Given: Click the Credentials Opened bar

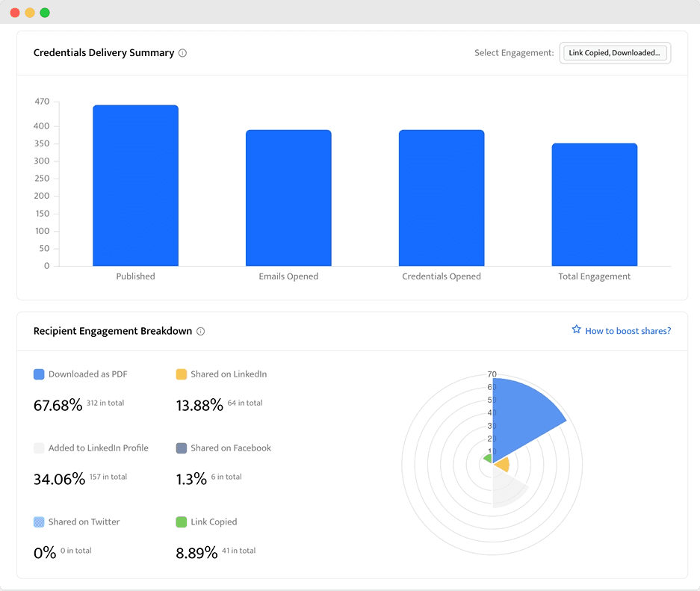Looking at the screenshot, I should click(442, 198).
